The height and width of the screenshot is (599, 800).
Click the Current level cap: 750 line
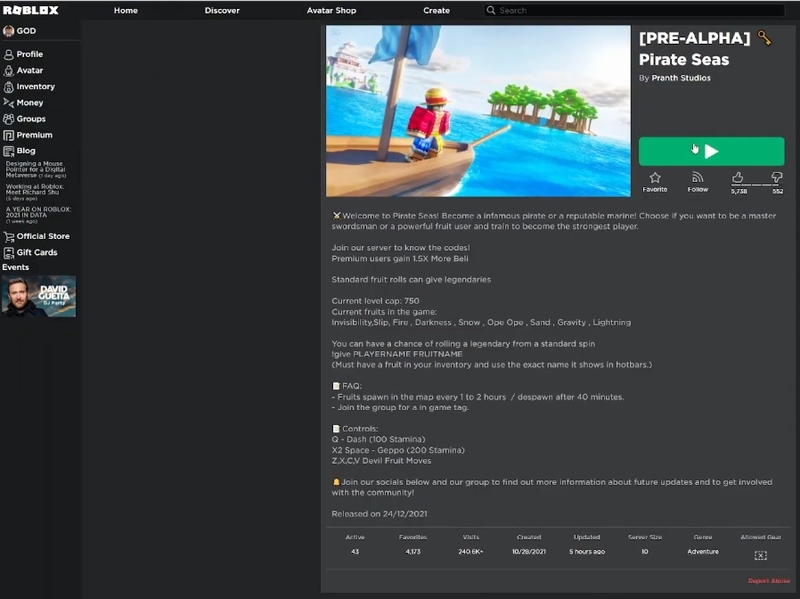coord(376,301)
